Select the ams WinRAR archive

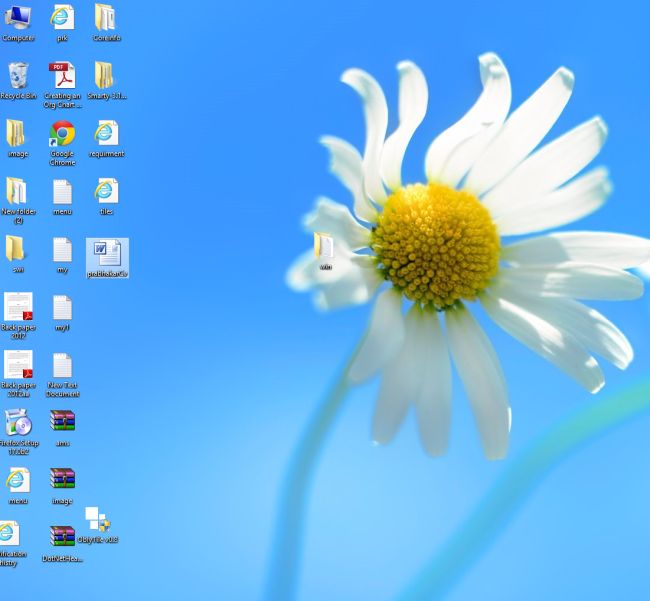pyautogui.click(x=62, y=429)
